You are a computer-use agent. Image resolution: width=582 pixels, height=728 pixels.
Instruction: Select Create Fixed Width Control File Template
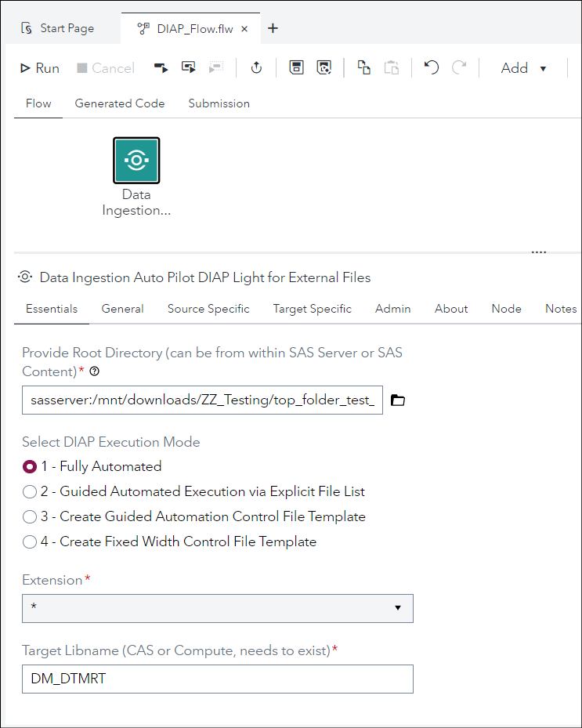pyautogui.click(x=30, y=541)
